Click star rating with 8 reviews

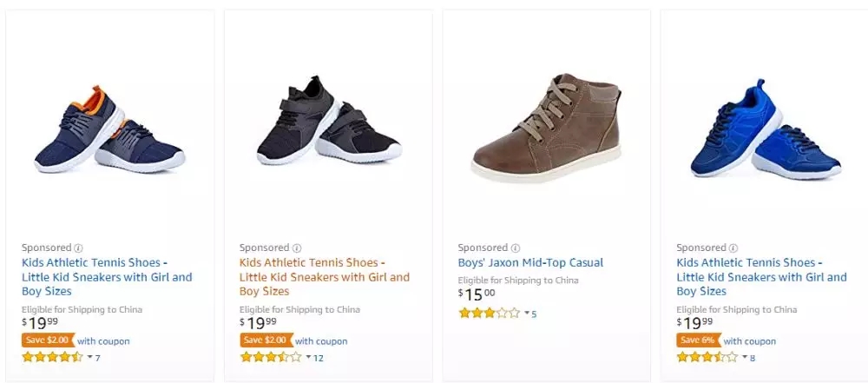coord(707,357)
